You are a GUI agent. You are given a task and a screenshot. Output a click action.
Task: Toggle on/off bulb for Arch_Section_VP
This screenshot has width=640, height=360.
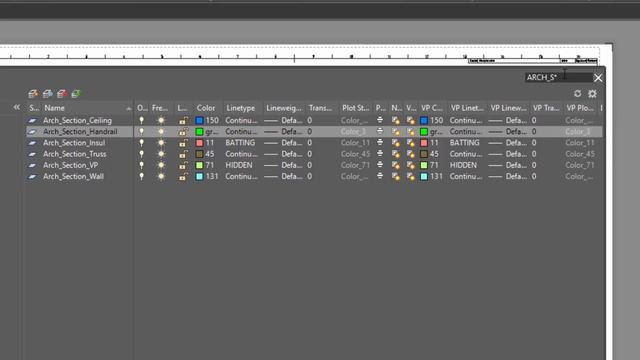click(141, 165)
